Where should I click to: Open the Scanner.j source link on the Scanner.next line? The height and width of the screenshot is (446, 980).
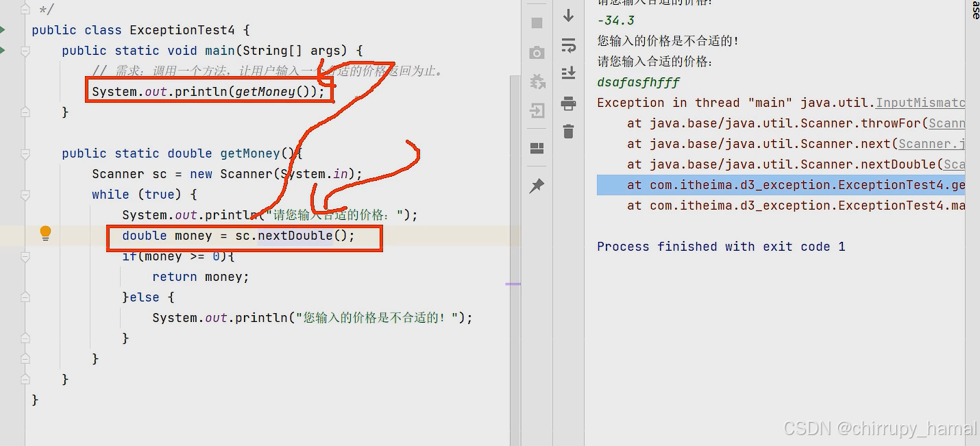pyautogui.click(x=931, y=144)
